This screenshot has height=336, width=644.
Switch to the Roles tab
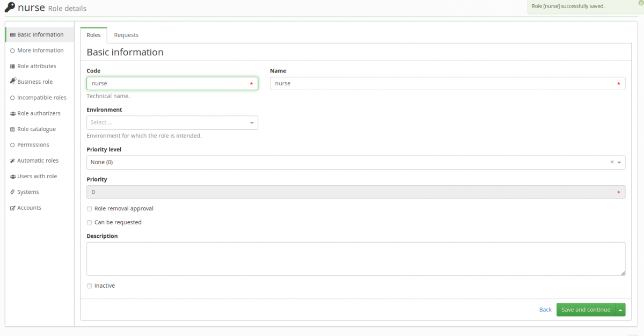click(x=93, y=35)
